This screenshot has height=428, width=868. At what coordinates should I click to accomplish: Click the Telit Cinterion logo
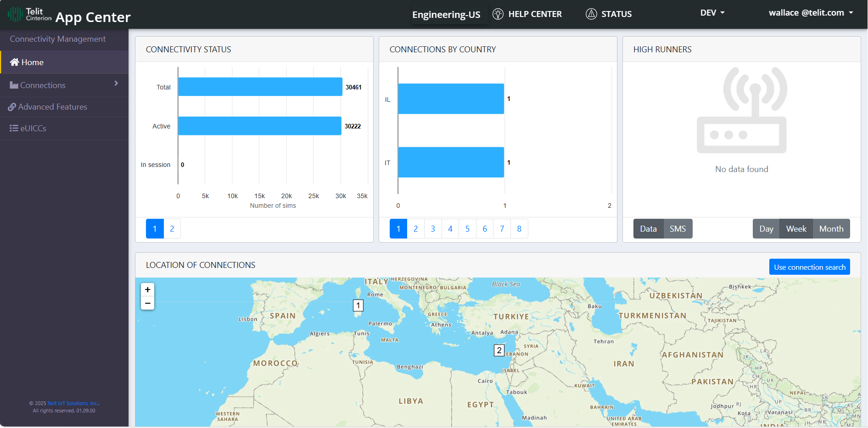pyautogui.click(x=29, y=14)
